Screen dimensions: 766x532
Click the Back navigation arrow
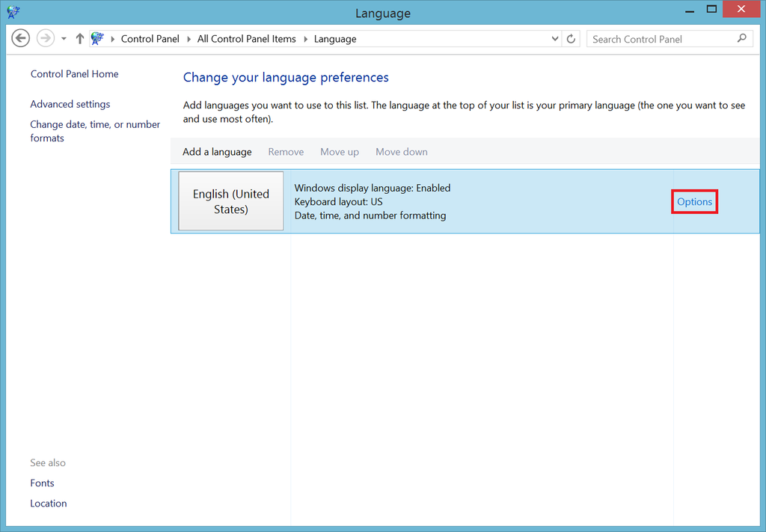click(x=20, y=37)
